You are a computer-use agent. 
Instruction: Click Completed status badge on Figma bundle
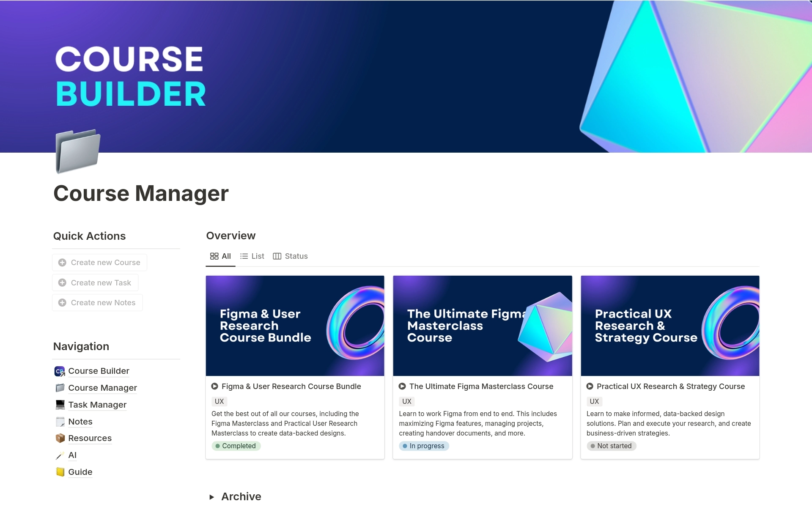point(236,446)
